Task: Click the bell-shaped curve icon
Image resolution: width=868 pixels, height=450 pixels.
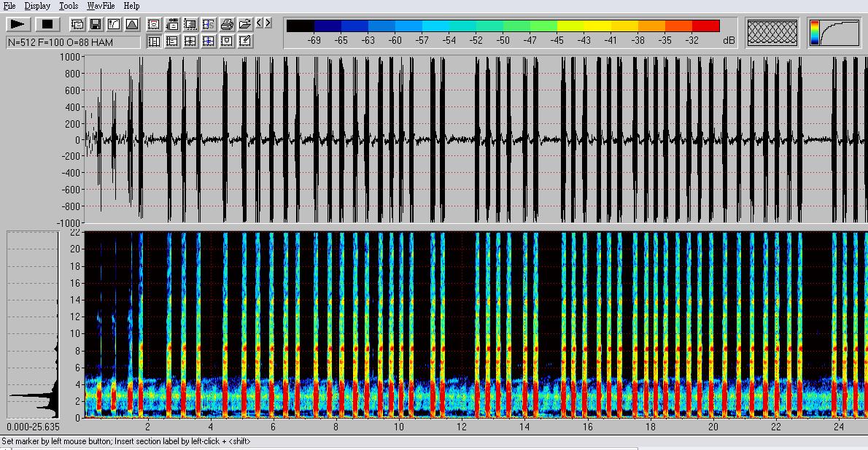Action: coord(132,24)
